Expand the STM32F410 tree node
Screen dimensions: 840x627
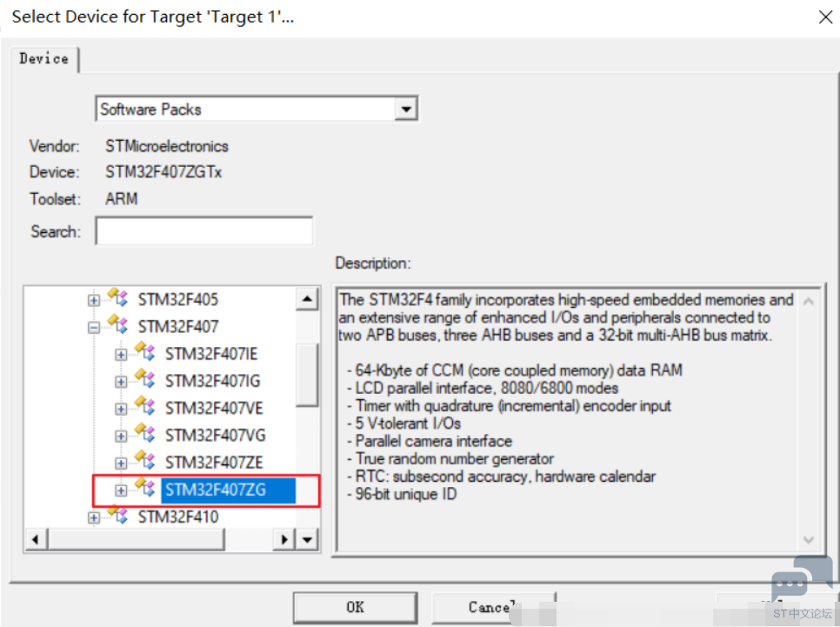[94, 517]
